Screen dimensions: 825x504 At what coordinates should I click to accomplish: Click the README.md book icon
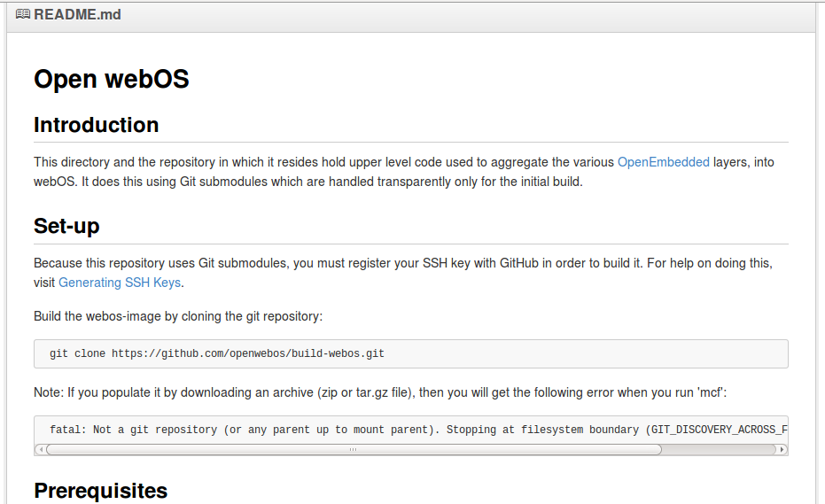coord(23,14)
